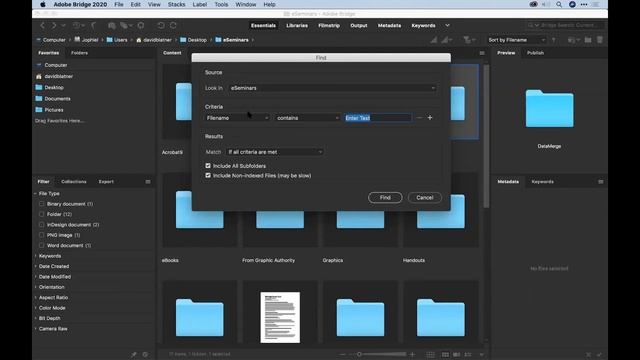Open the File menu

point(119,4)
